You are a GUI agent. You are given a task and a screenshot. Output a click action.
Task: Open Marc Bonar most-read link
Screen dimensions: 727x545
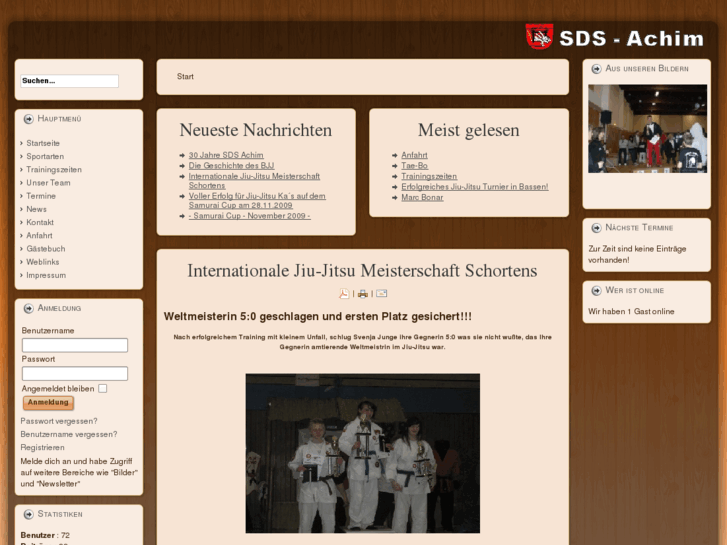[422, 198]
